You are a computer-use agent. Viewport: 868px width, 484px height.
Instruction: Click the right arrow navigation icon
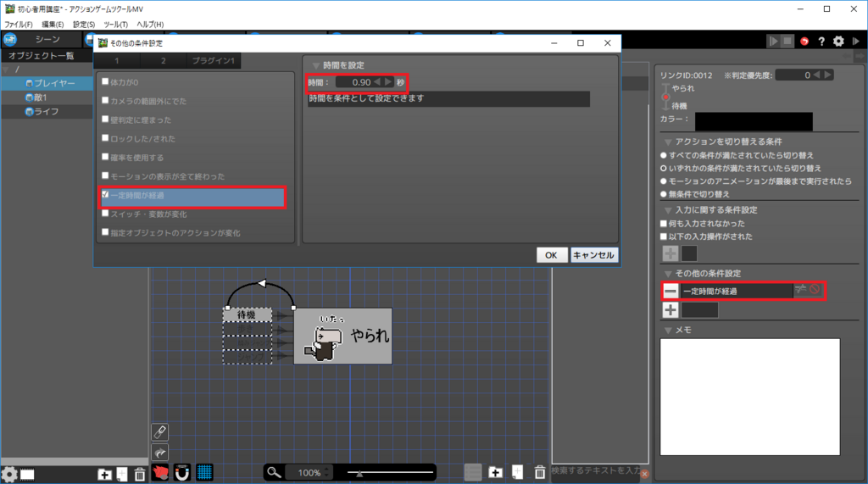click(x=860, y=57)
